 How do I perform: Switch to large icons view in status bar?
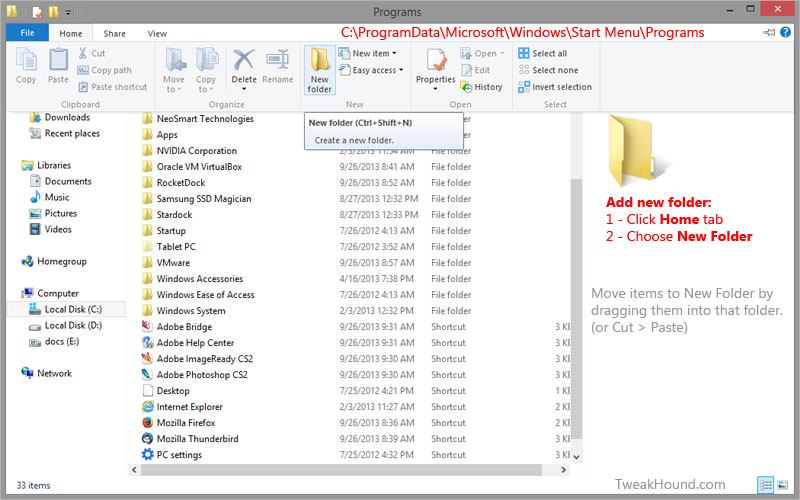coord(782,485)
